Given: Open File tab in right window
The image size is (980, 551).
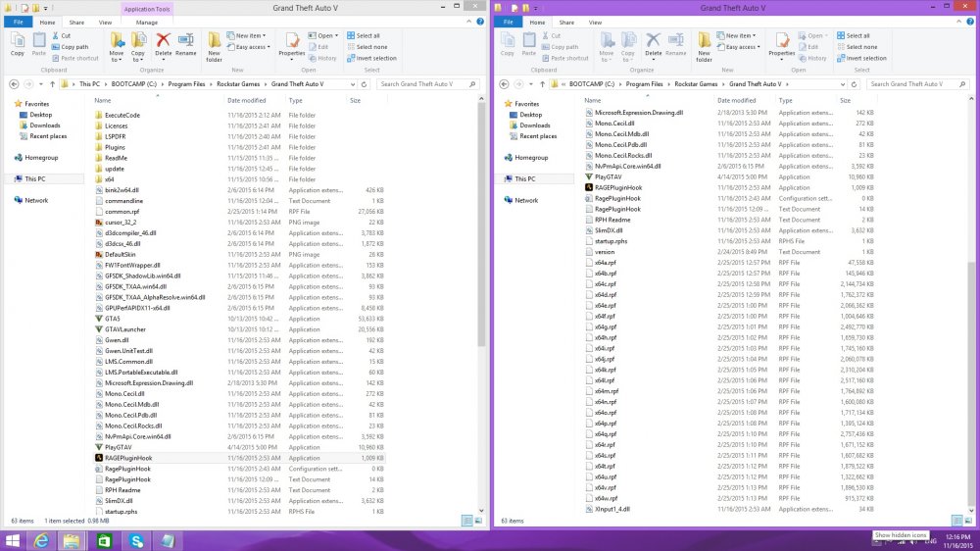Looking at the screenshot, I should pos(508,22).
